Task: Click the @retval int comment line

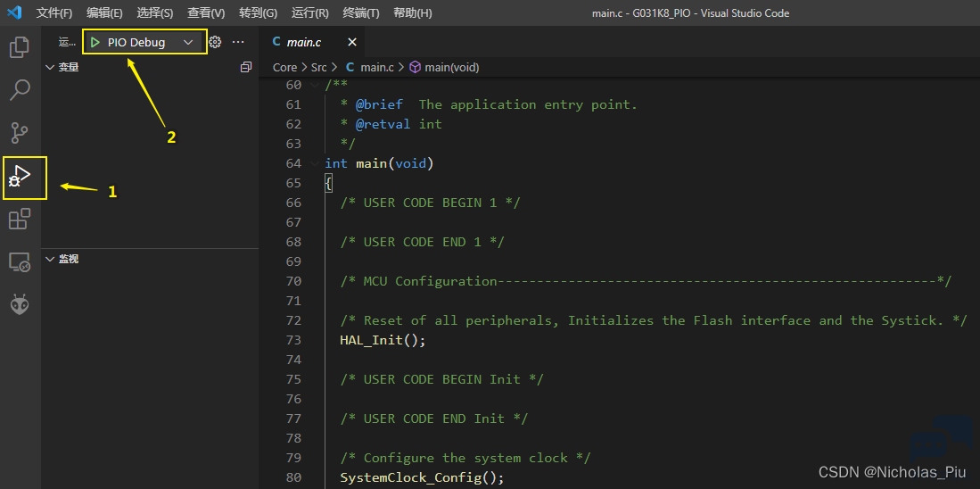Action: coord(391,124)
